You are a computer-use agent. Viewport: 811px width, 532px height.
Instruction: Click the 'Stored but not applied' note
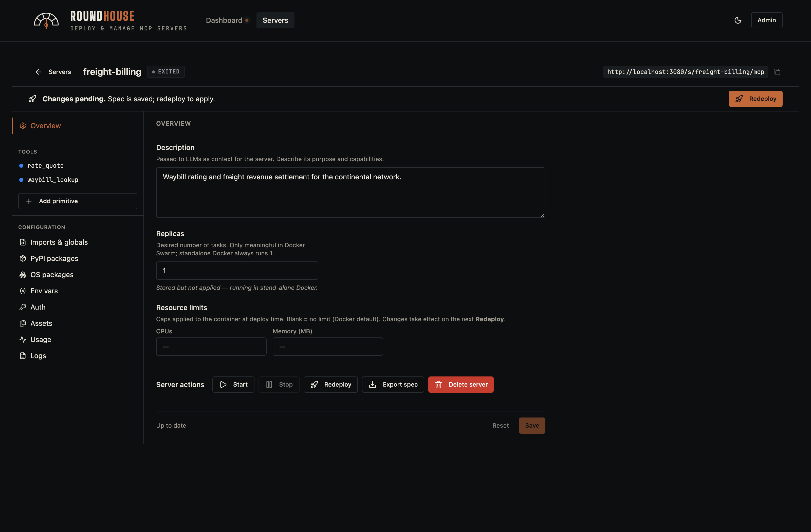coord(237,288)
